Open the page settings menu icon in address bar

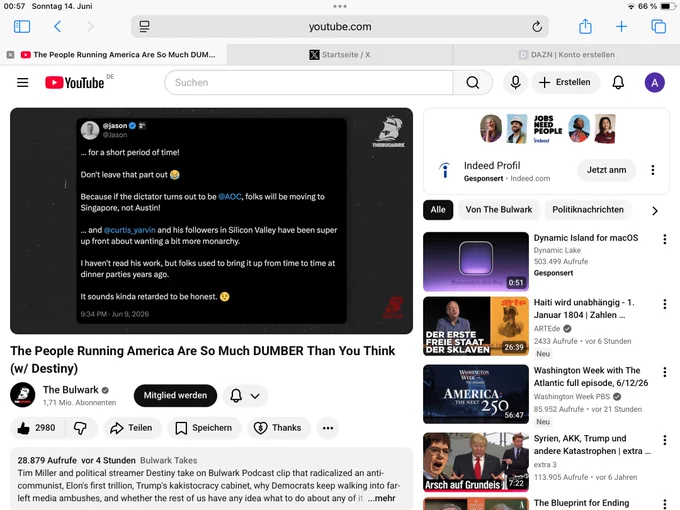[x=144, y=26]
